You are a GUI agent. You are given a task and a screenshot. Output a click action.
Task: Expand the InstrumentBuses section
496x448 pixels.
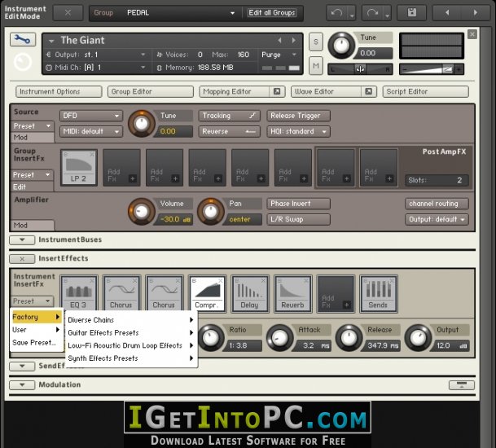click(22, 239)
